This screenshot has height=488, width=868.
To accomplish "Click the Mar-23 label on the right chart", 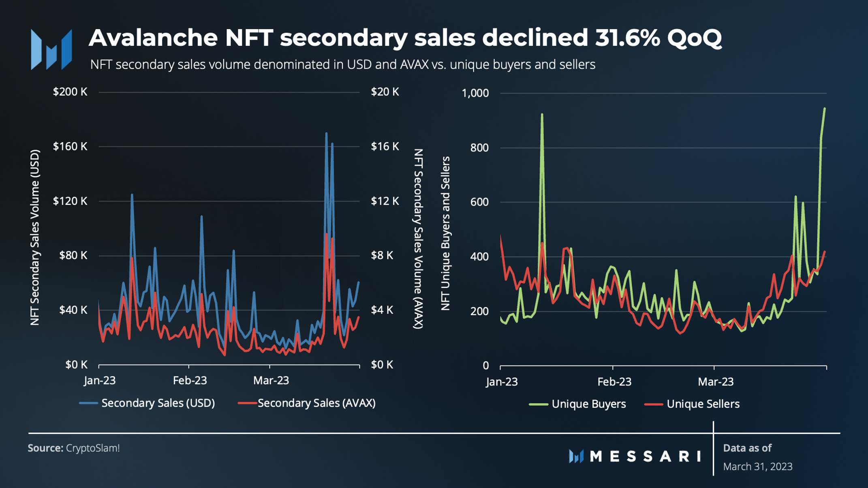I will (716, 381).
